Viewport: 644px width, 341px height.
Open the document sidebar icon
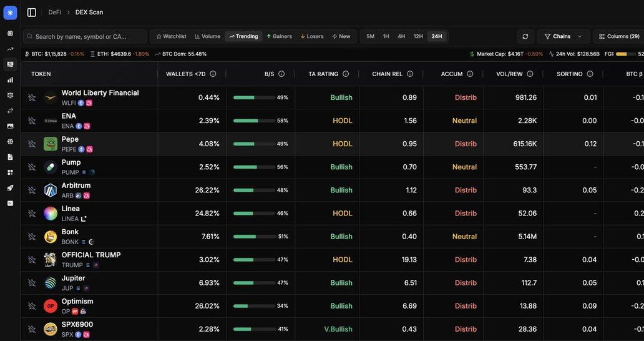10,157
